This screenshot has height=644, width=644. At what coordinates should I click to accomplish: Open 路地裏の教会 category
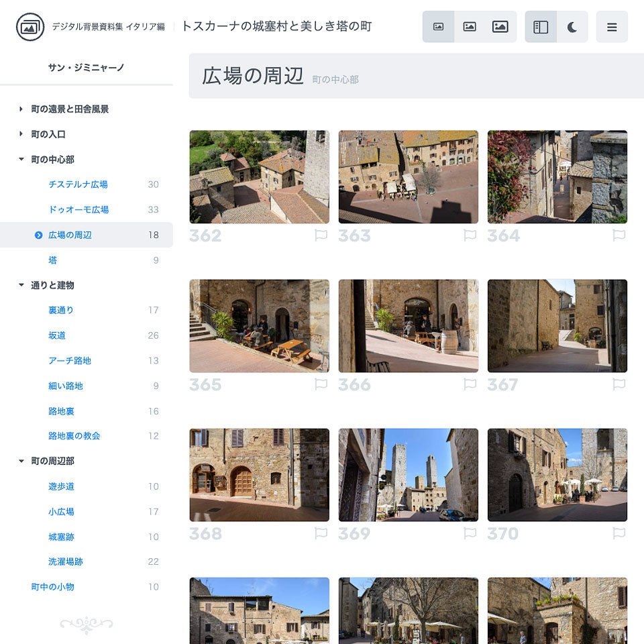pyautogui.click(x=74, y=436)
